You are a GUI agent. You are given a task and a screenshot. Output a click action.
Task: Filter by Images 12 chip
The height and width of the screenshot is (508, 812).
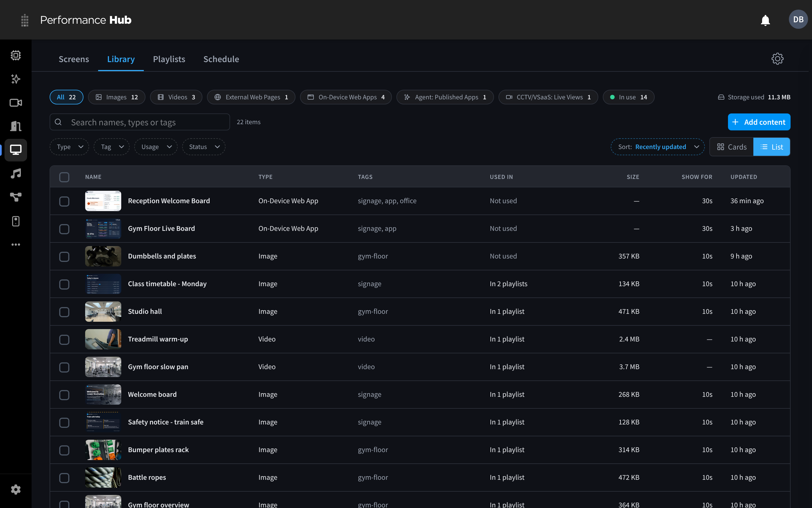coord(116,97)
